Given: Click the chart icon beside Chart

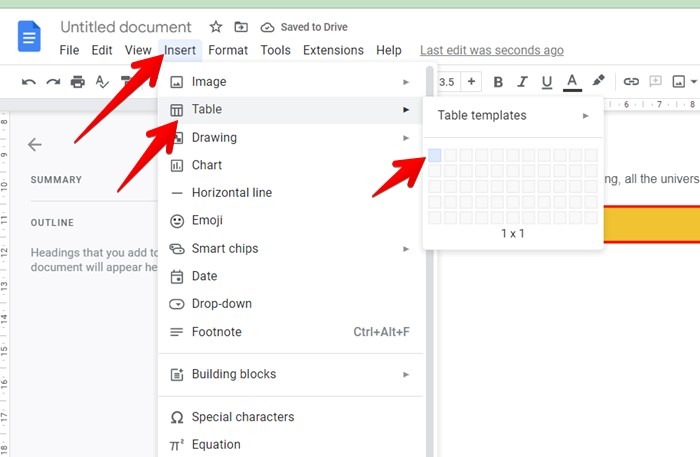Looking at the screenshot, I should pyautogui.click(x=177, y=166).
